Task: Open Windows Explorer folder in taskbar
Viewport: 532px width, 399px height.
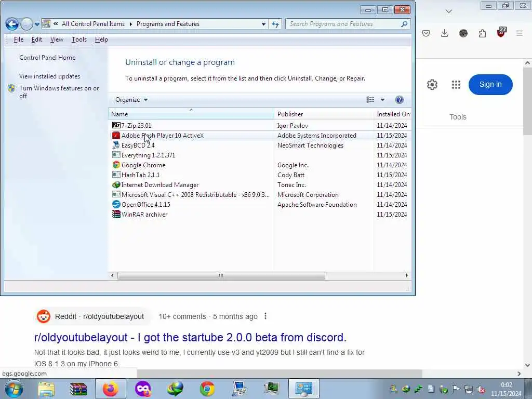Action: 46,389
